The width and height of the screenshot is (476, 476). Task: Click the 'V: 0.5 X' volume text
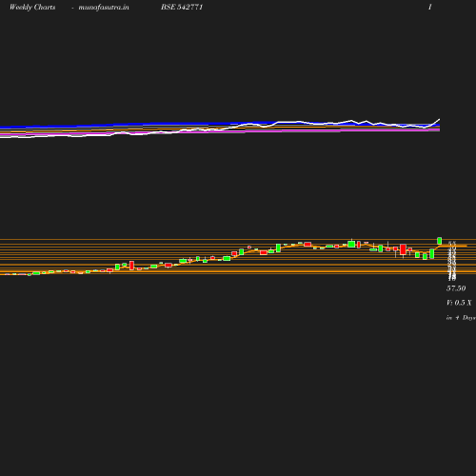click(x=459, y=303)
